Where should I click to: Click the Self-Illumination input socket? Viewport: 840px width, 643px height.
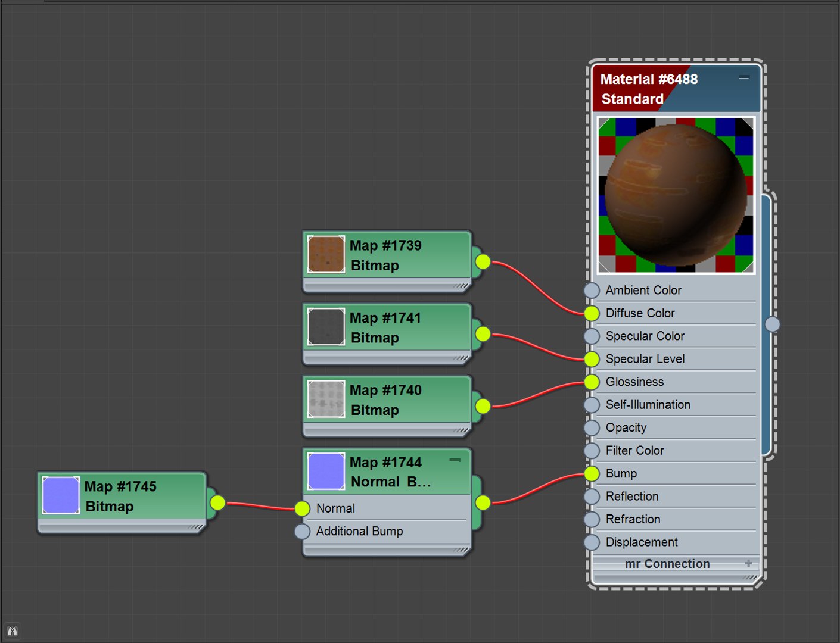592,405
